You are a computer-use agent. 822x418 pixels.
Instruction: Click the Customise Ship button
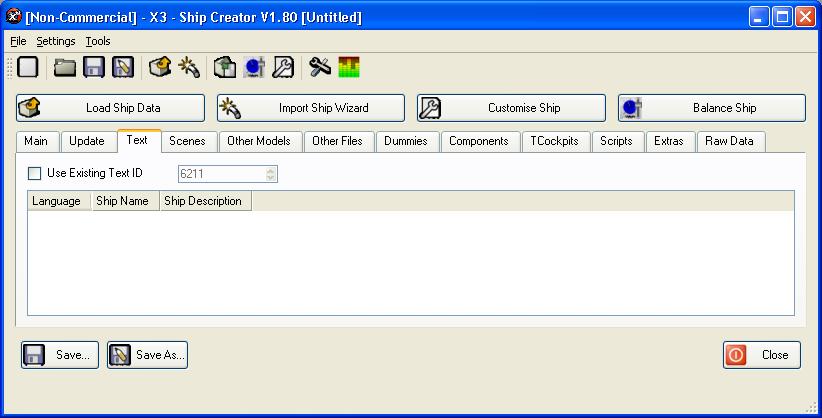pos(511,108)
